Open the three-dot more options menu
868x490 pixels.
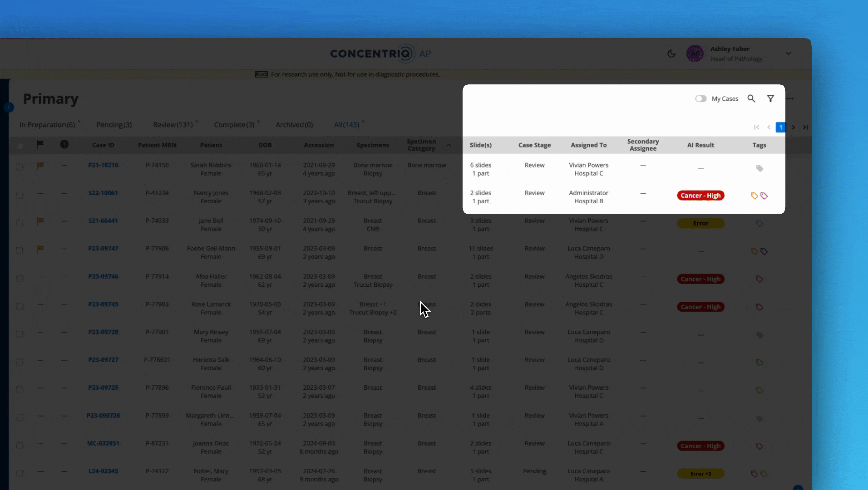click(x=790, y=98)
